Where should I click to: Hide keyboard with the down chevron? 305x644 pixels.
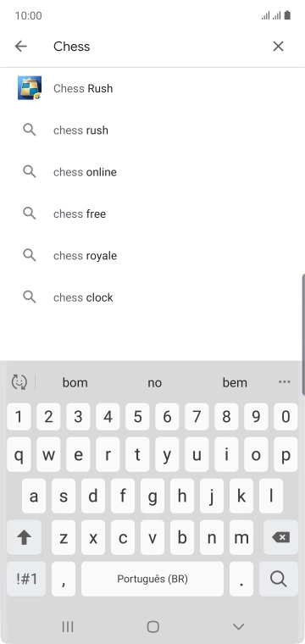[239, 627]
